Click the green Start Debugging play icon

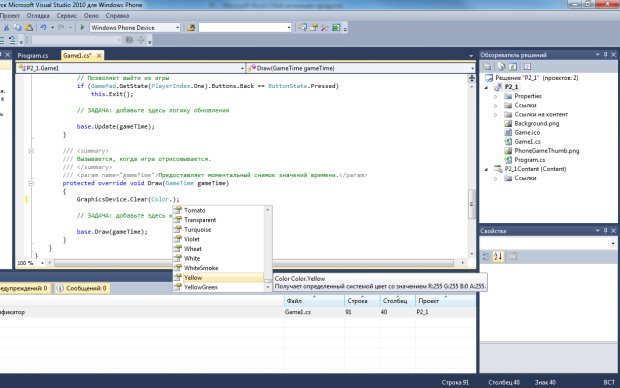click(82, 28)
